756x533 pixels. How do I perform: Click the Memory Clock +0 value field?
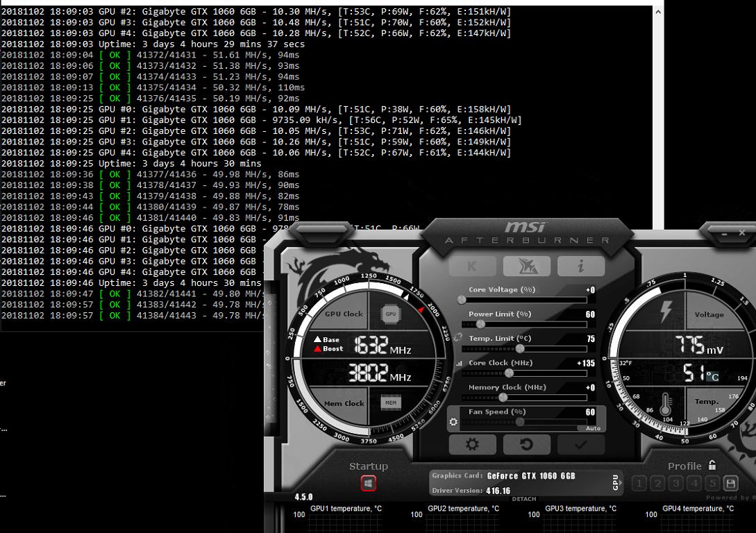[x=590, y=387]
